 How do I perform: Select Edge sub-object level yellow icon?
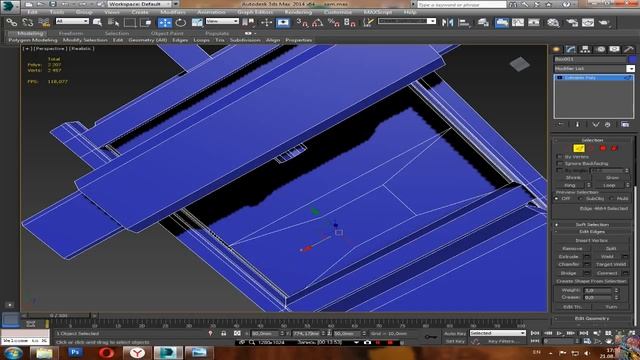point(578,148)
